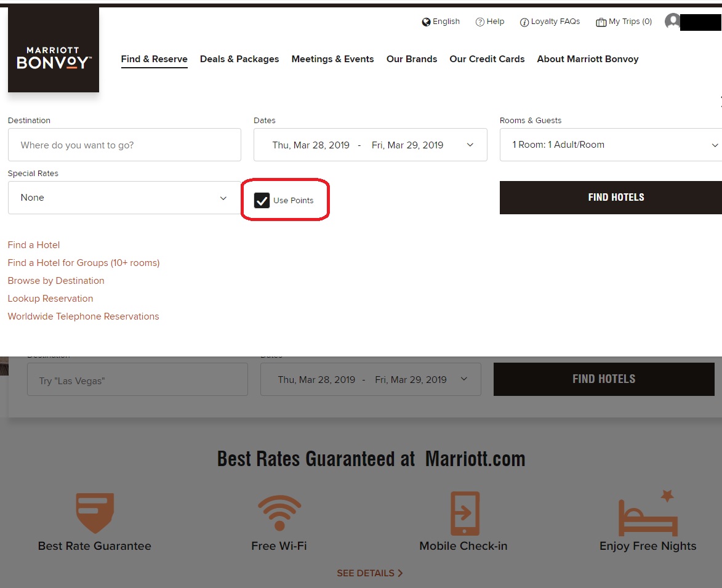Click the Free Wi-Fi signal icon
The width and height of the screenshot is (722, 588).
pos(279,513)
